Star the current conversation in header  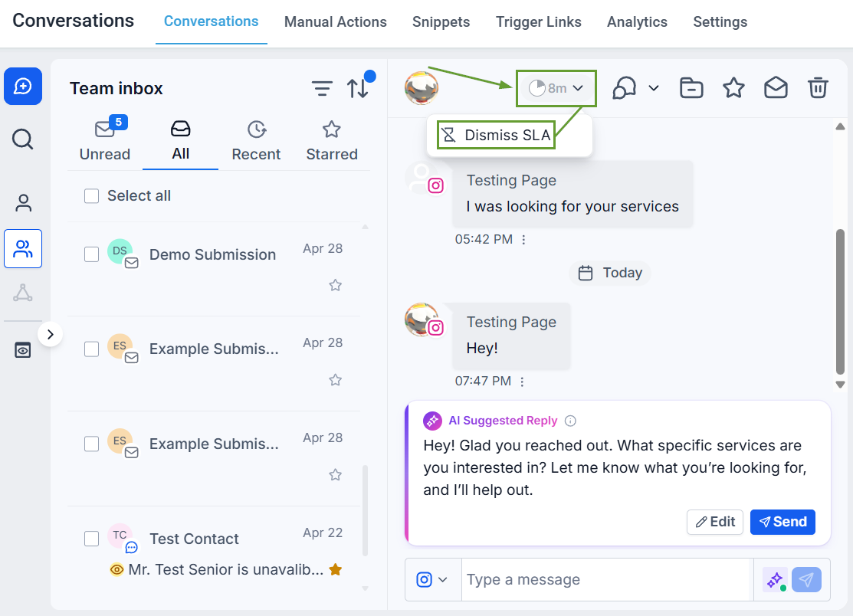pyautogui.click(x=733, y=87)
